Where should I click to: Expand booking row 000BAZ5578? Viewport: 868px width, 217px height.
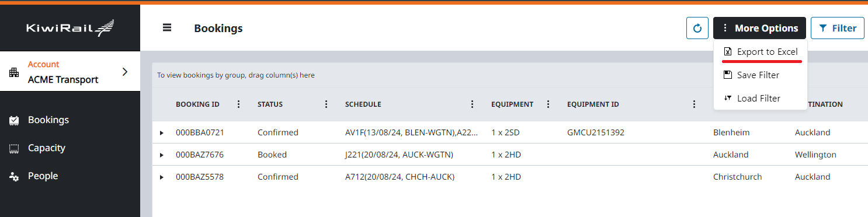pos(162,177)
